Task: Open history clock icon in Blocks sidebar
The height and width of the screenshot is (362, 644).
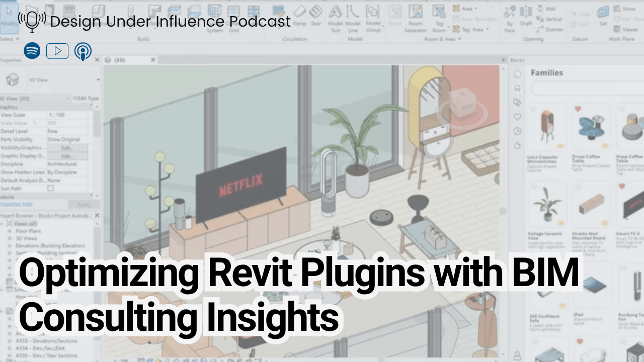Action: point(517,131)
